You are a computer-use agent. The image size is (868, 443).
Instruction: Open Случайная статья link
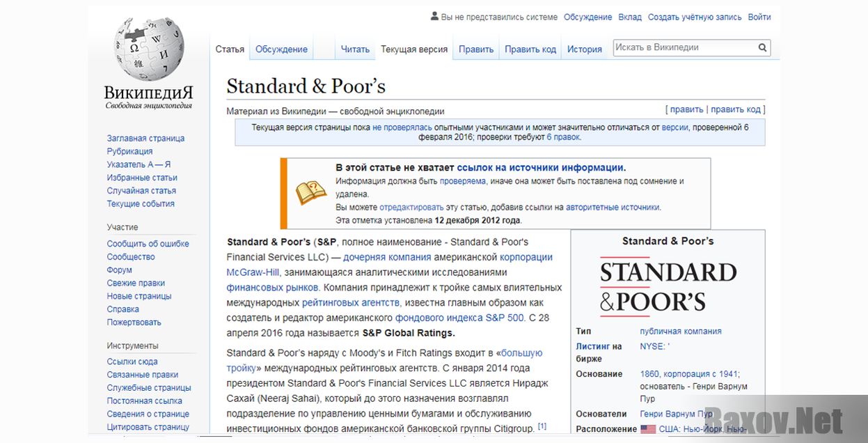[141, 191]
